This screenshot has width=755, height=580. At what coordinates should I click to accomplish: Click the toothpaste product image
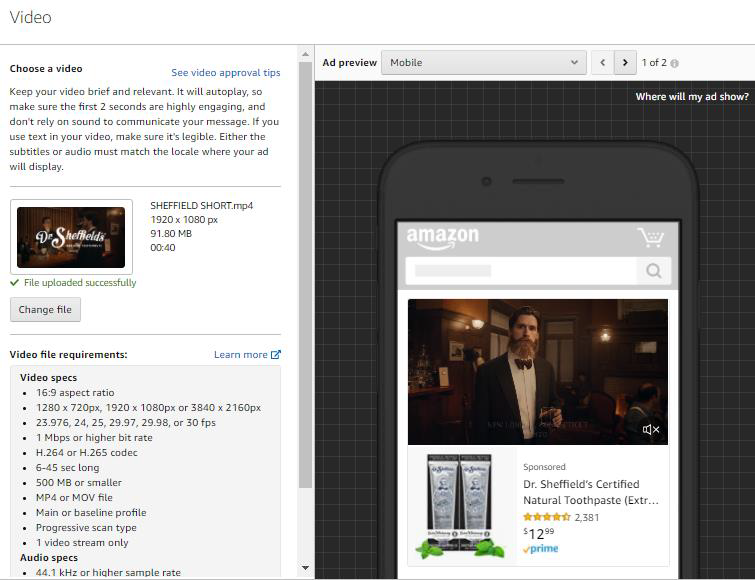point(460,506)
